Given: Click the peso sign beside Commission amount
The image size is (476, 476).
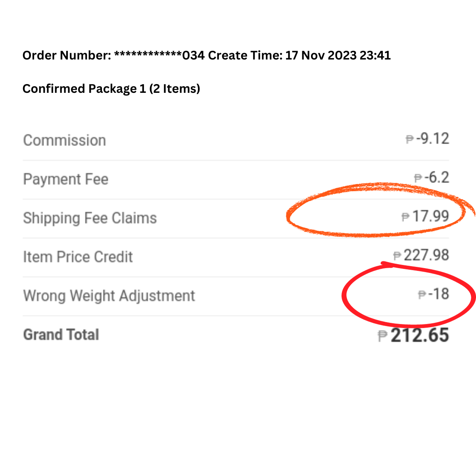Looking at the screenshot, I should click(410, 140).
